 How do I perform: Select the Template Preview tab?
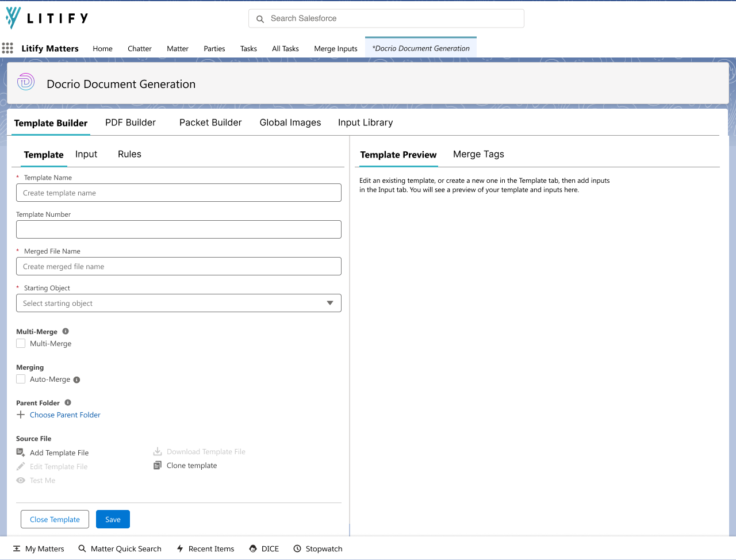point(398,155)
